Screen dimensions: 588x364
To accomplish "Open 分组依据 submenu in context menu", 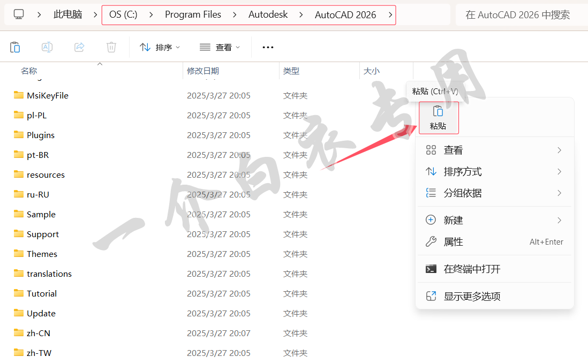I will [x=494, y=193].
